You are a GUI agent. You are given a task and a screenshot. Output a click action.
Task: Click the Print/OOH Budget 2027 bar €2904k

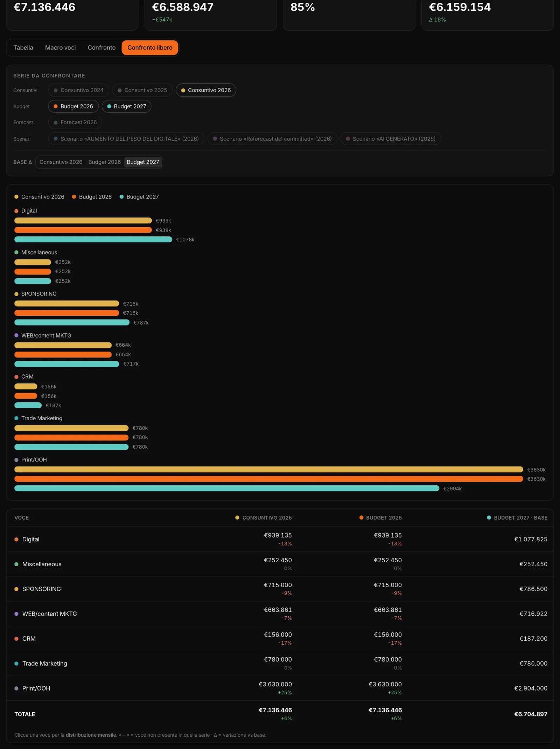click(227, 488)
